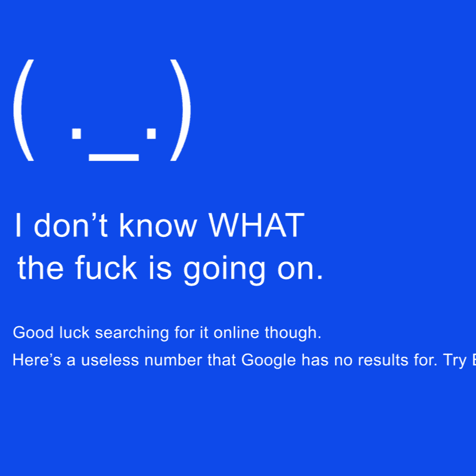Click the word 'on.' ending the heading
This screenshot has height=476, width=476.
click(x=300, y=268)
